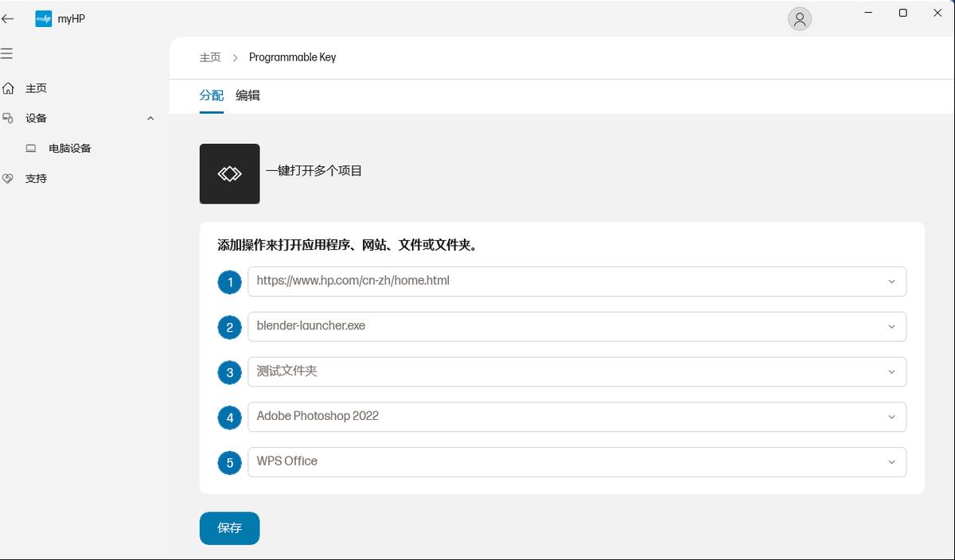Viewport: 955px width, 560px height.
Task: Click the 主页 breadcrumb link
Action: click(x=210, y=57)
